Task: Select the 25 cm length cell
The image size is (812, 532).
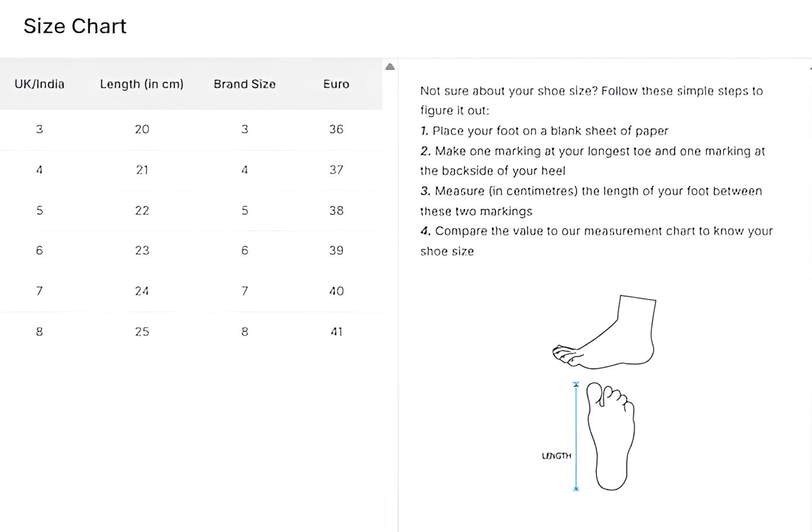Action: click(142, 331)
